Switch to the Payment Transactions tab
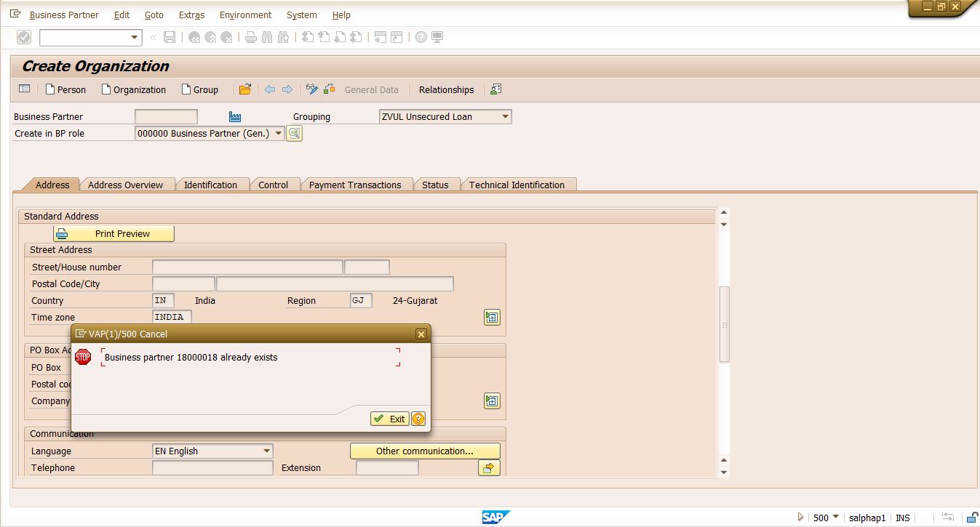 click(x=355, y=185)
